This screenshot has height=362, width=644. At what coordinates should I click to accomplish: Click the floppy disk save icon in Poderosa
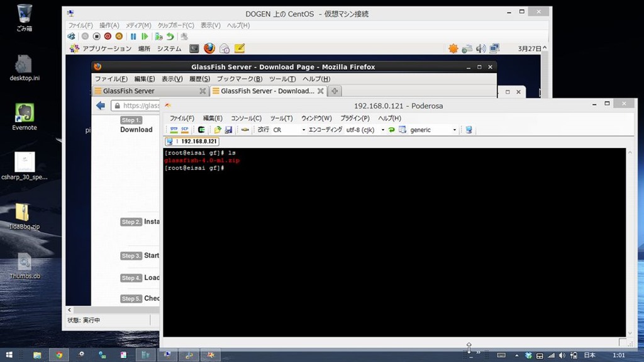228,130
